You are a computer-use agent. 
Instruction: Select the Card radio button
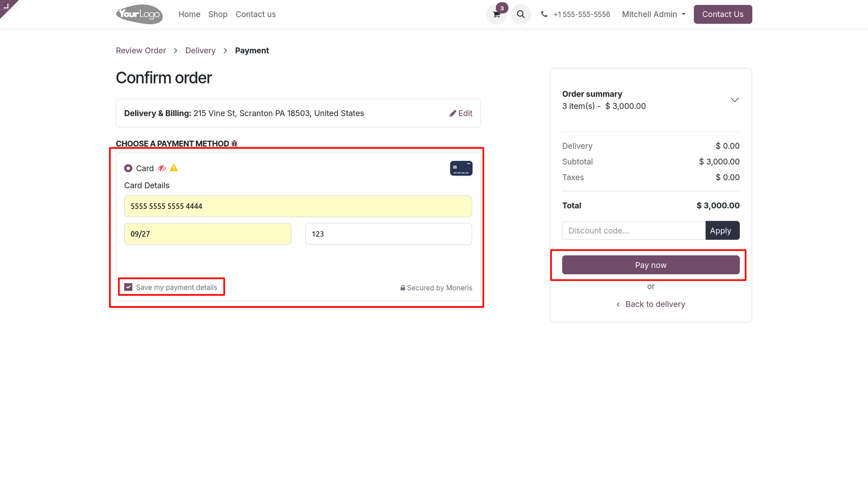pyautogui.click(x=128, y=168)
